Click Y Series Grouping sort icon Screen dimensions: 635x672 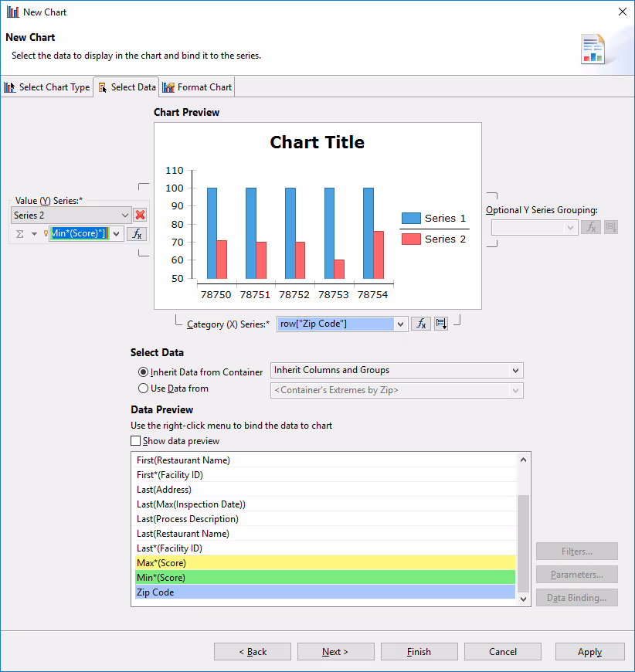pyautogui.click(x=610, y=227)
